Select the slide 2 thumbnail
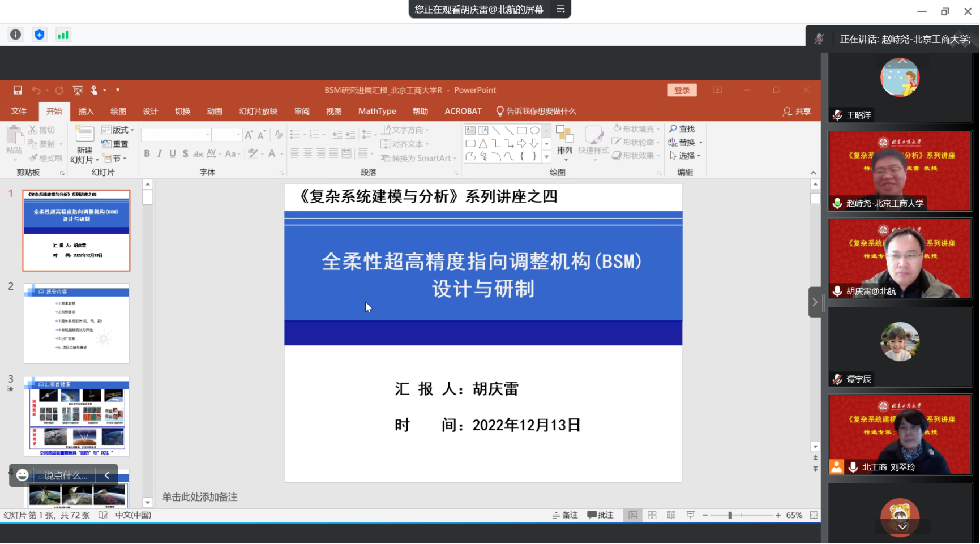 76,323
